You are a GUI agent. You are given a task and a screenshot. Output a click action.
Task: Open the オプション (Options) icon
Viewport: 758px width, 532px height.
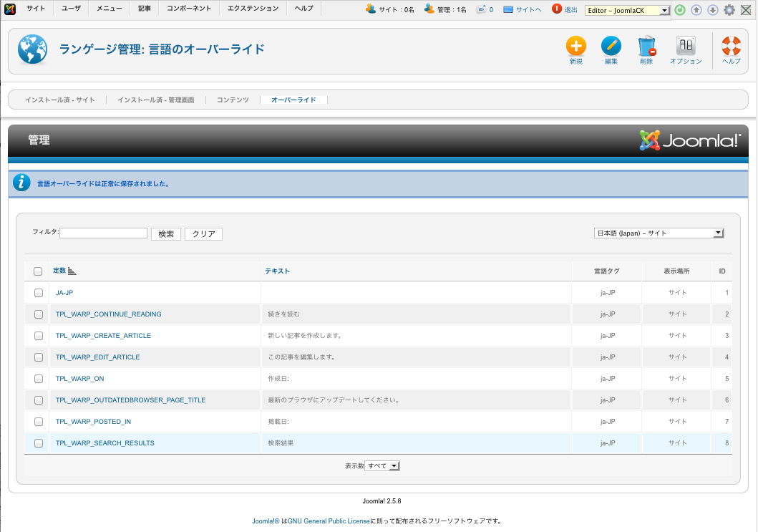tap(686, 47)
